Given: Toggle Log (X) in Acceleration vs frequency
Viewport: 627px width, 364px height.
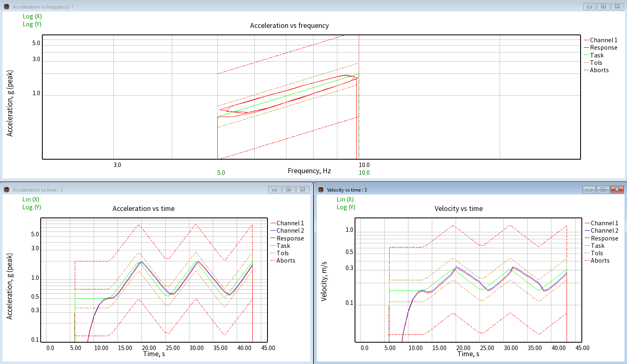Looking at the screenshot, I should (32, 16).
